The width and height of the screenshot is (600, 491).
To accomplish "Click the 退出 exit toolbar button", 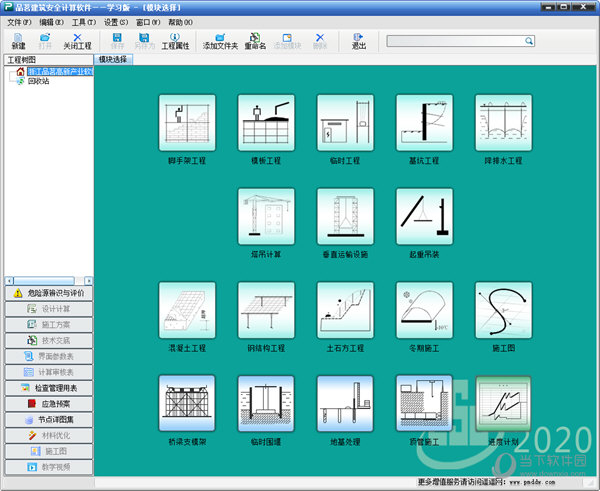I will click(x=359, y=41).
